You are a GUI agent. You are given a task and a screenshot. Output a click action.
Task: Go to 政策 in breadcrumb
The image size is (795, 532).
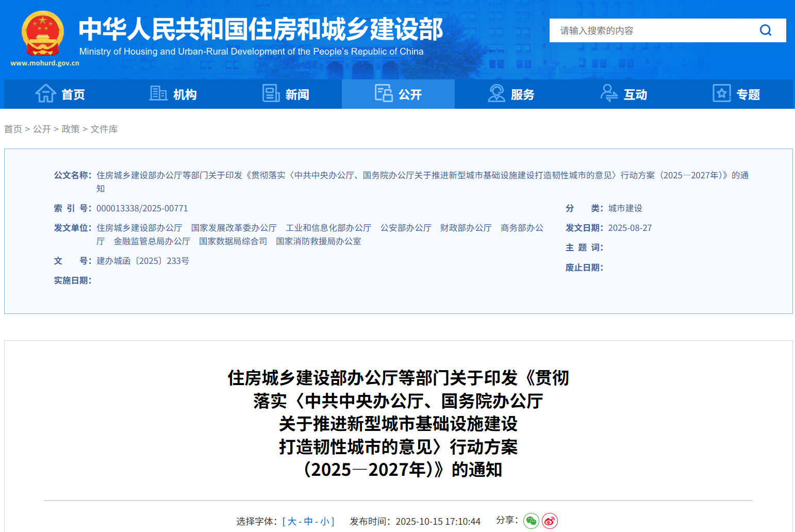coord(71,129)
